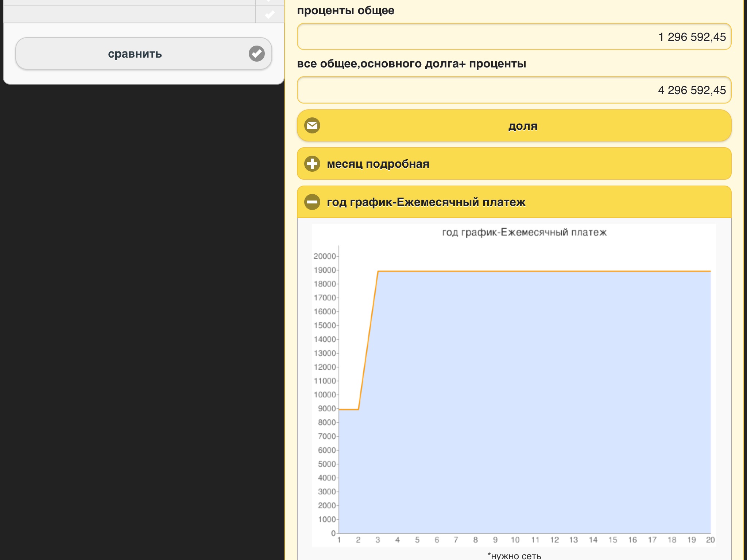Collapse the год график-Ежемесячный платеж section

pos(426,202)
